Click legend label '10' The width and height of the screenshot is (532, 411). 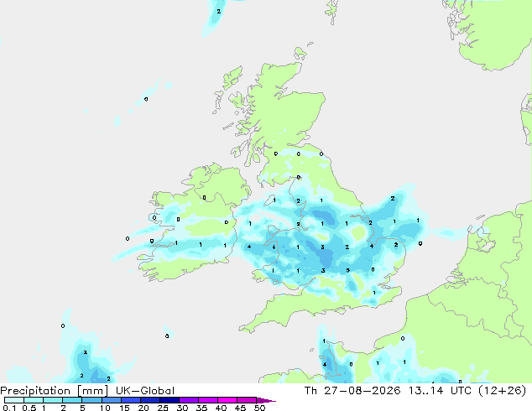click(x=105, y=408)
